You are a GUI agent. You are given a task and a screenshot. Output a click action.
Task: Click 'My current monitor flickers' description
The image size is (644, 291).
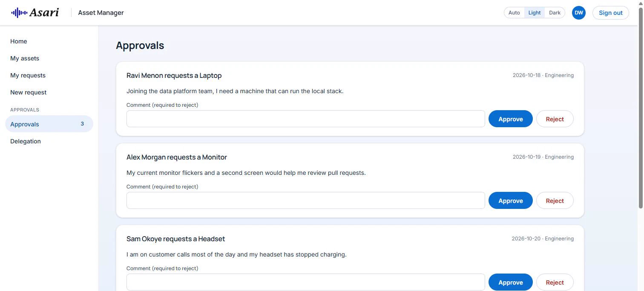(x=246, y=173)
